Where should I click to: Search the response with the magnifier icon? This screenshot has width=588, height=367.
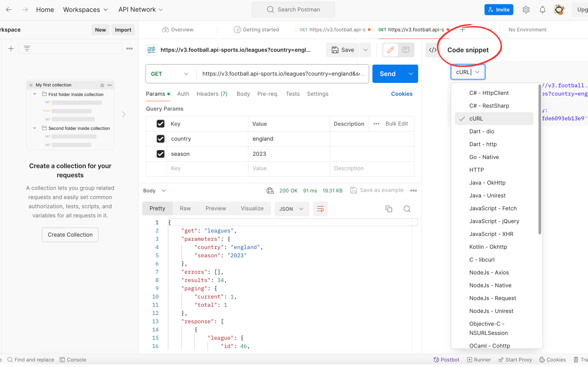point(407,209)
